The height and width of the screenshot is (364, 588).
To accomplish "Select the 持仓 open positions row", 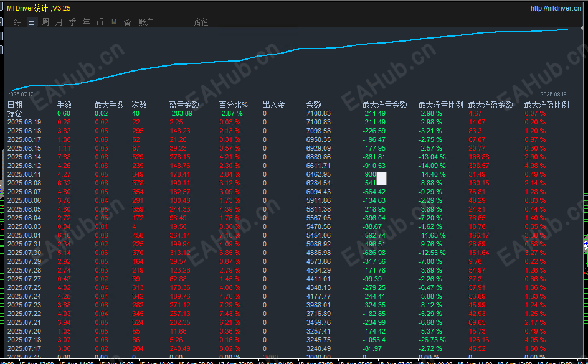I will coord(288,113).
